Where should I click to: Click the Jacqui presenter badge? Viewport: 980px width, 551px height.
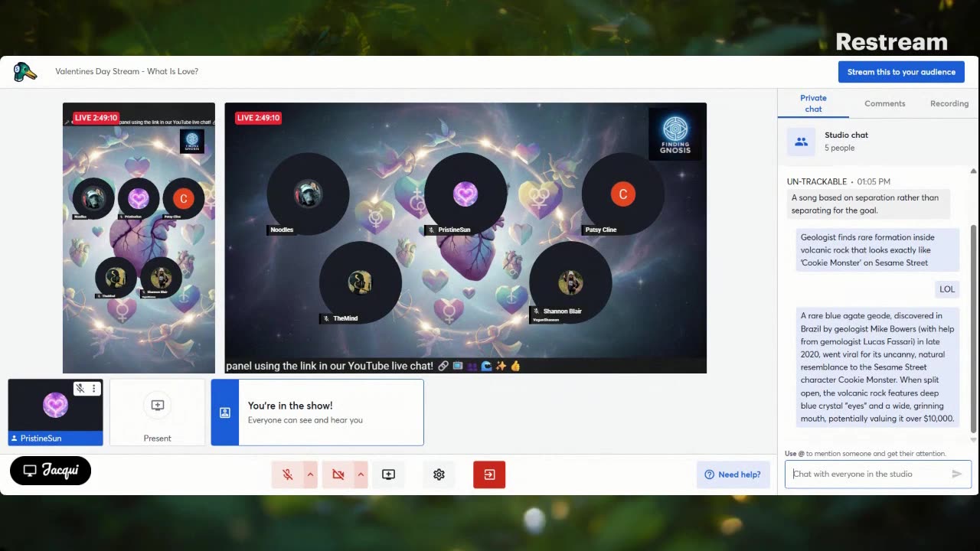pos(51,471)
